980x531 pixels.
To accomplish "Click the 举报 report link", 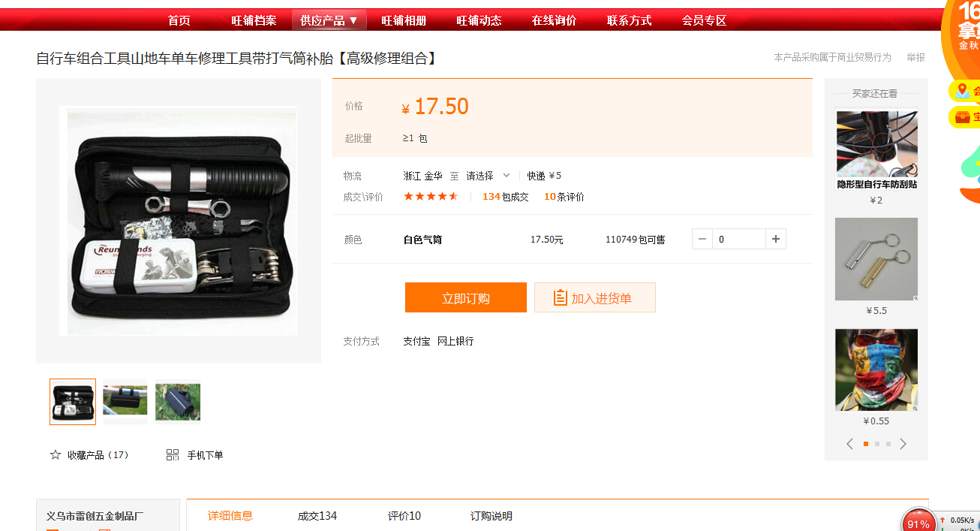I will (915, 57).
